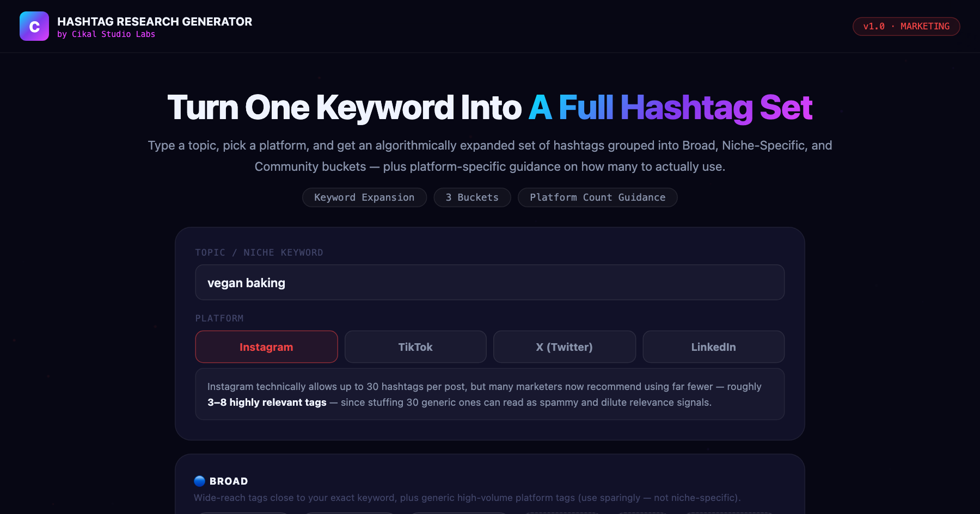Click the Broad bucket description text
This screenshot has height=514, width=980.
click(467, 498)
